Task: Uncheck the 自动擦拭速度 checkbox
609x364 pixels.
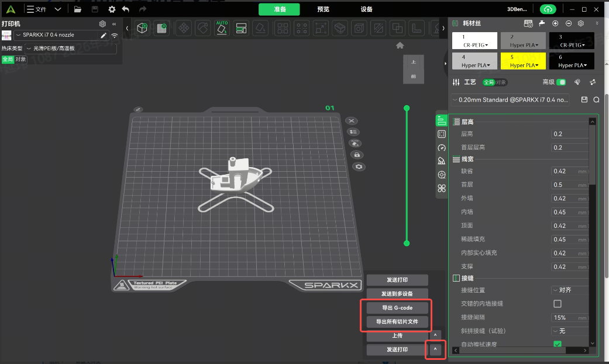Action: (557, 344)
